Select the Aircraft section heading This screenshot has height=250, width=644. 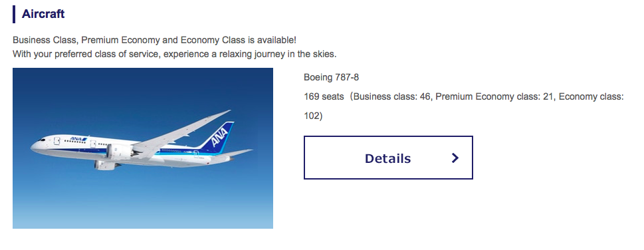pyautogui.click(x=43, y=13)
